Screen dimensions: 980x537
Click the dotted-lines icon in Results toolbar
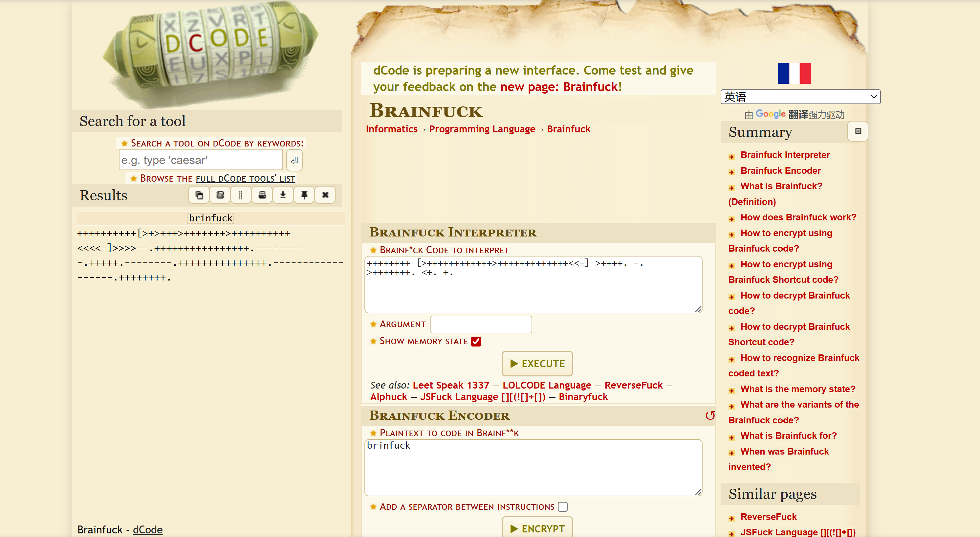tap(241, 195)
